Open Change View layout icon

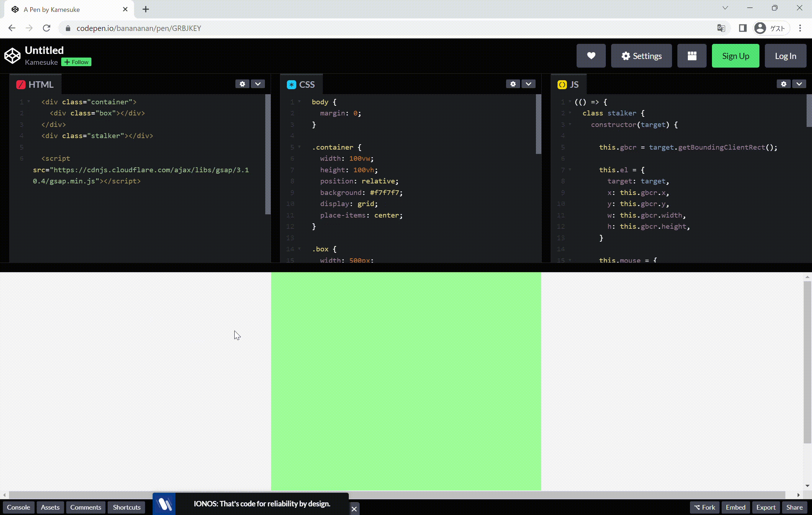coord(691,56)
